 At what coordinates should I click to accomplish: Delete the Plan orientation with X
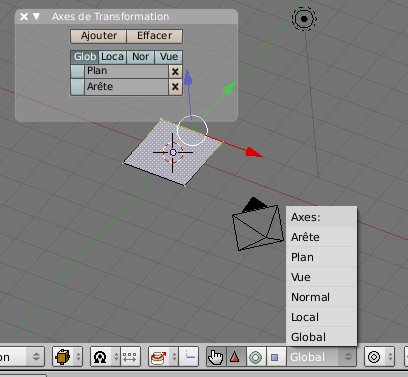pyautogui.click(x=175, y=71)
